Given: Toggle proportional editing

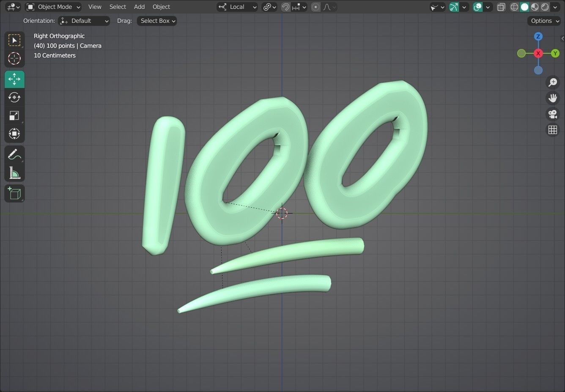Looking at the screenshot, I should pos(315,7).
